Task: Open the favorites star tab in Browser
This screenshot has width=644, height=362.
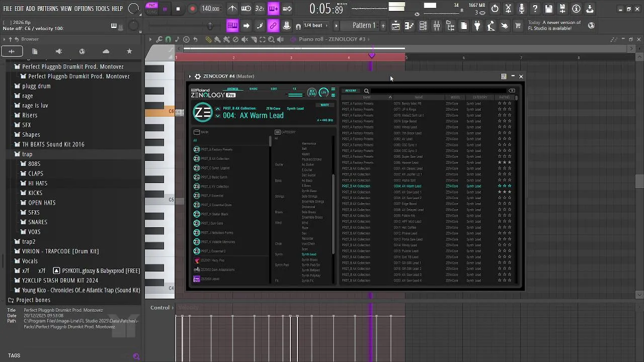Action: click(x=129, y=51)
